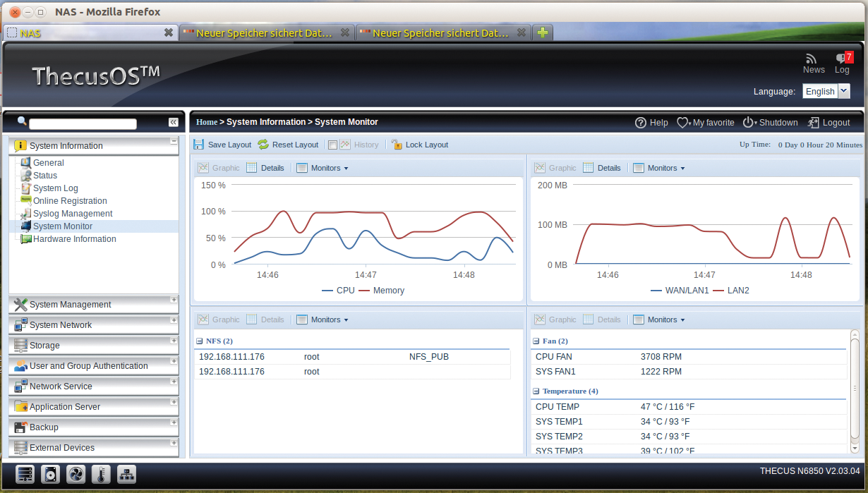Click the network status icon in bottom bar

(x=126, y=474)
